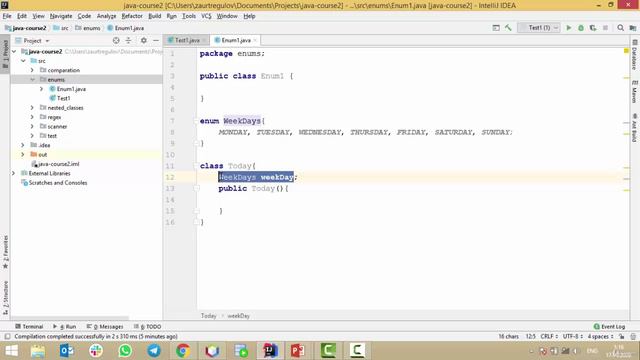Click Today in the editor breadcrumb
Viewport: 640px width, 360px height.
[209, 316]
